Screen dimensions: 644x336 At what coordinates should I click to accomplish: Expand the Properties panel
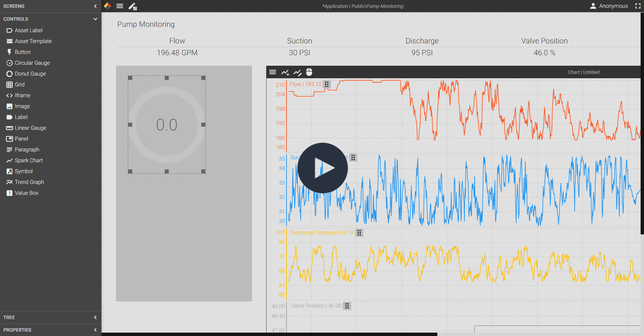(95, 330)
